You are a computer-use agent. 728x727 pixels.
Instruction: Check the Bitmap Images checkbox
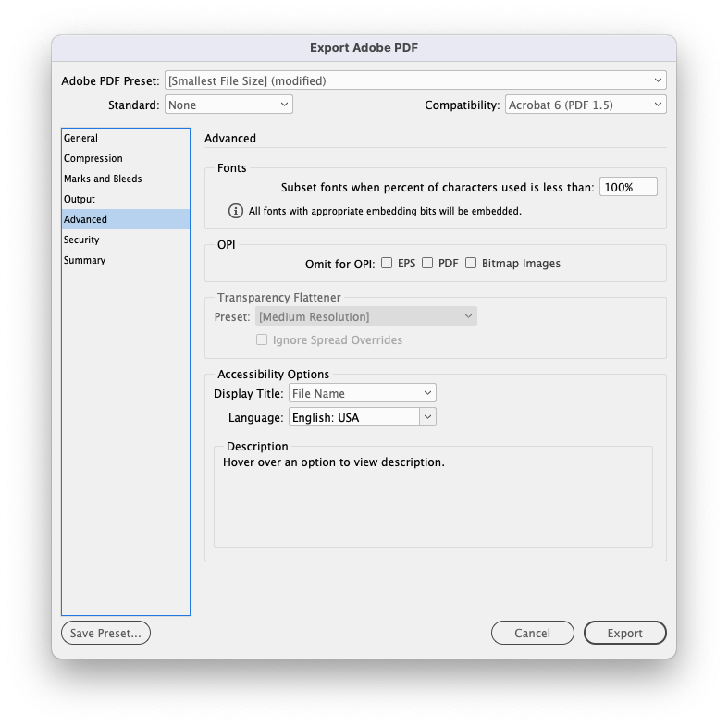point(471,264)
